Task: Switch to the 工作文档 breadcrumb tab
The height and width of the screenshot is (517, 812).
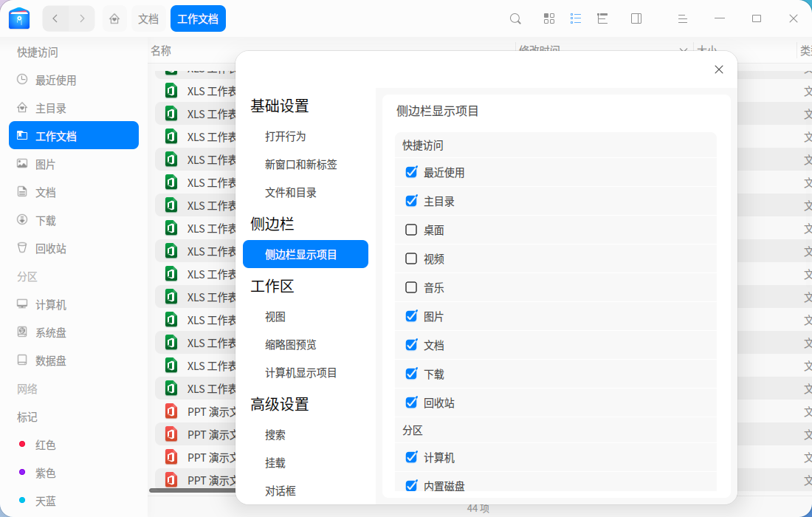Action: (x=198, y=18)
